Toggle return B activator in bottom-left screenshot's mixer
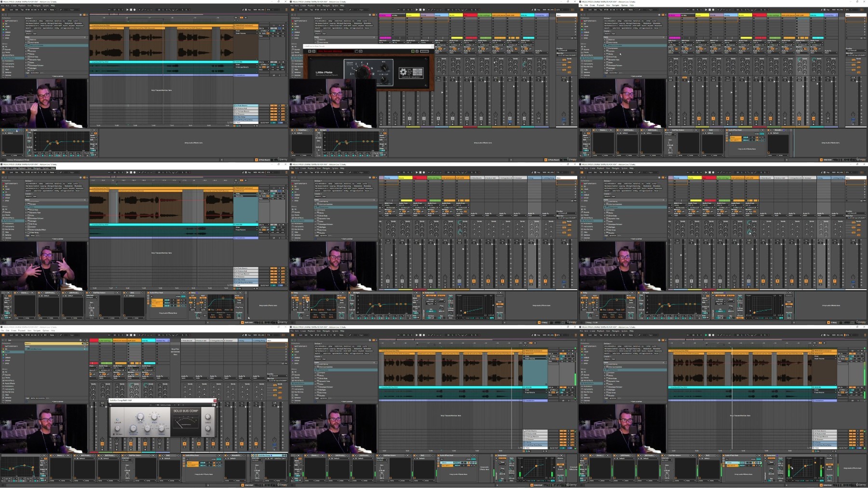This screenshot has width=868, height=488. (x=199, y=444)
